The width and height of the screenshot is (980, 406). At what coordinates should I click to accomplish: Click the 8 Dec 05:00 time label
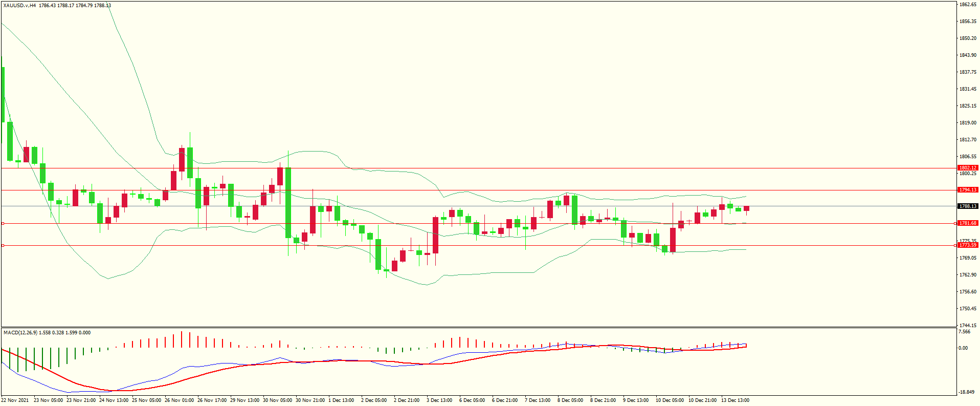pos(570,400)
